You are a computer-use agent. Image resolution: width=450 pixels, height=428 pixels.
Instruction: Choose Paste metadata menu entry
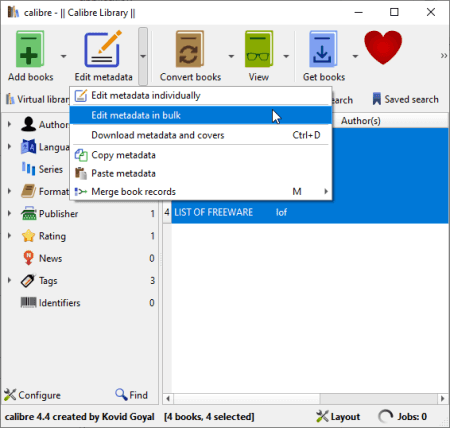click(201, 173)
